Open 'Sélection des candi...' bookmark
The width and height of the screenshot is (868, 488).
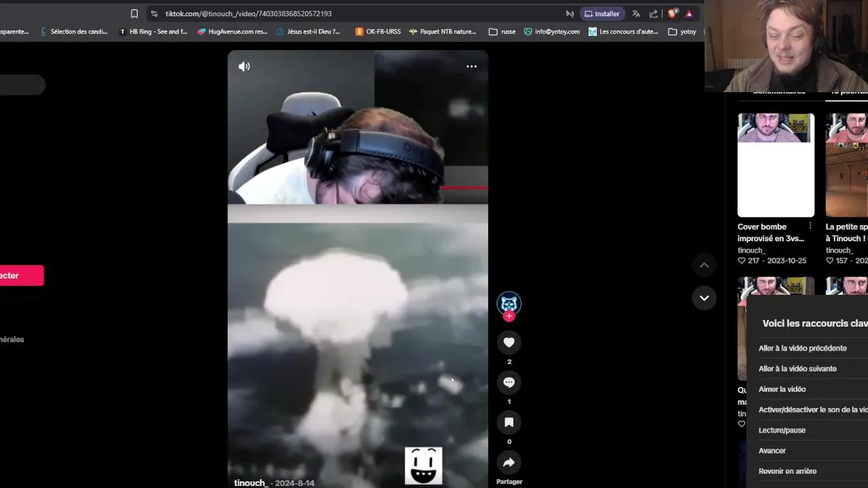[x=74, y=31]
